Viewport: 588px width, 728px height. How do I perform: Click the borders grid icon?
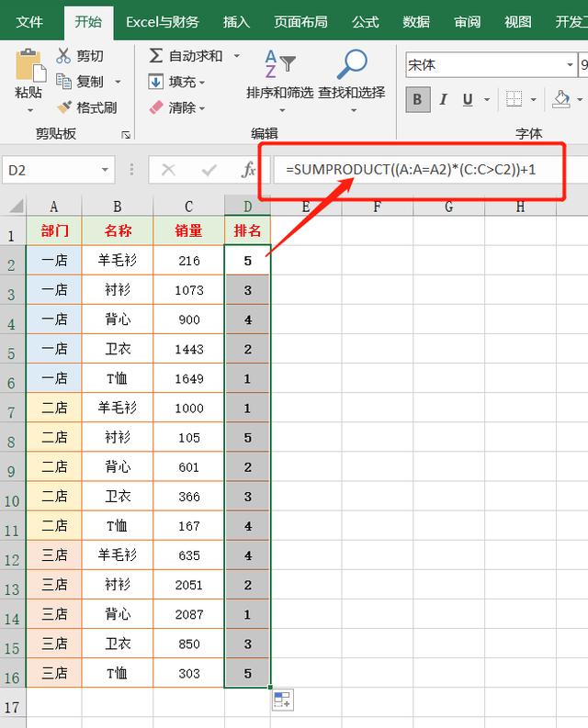click(514, 99)
